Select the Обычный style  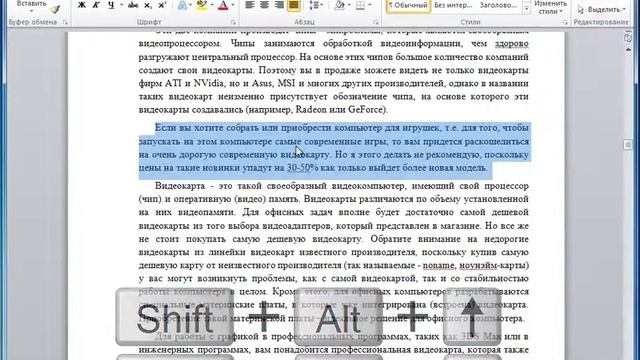tap(408, 5)
